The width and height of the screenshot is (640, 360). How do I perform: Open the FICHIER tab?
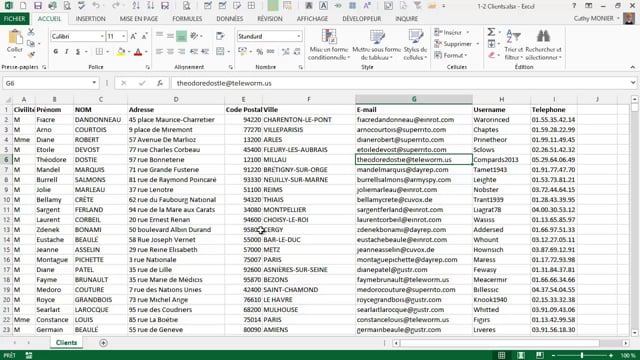coord(14,19)
